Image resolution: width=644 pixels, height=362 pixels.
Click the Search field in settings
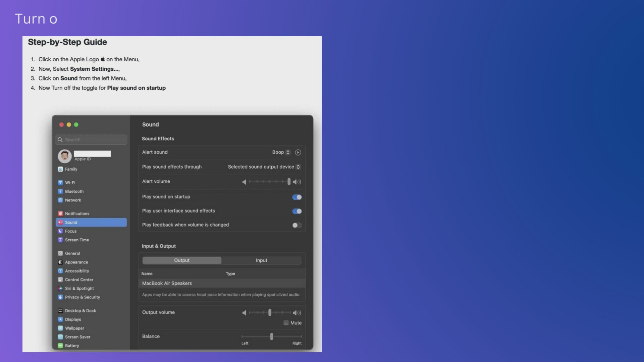coord(91,140)
